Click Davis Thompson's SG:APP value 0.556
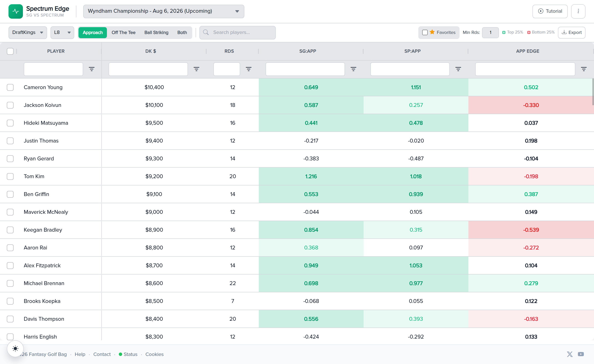 311,319
